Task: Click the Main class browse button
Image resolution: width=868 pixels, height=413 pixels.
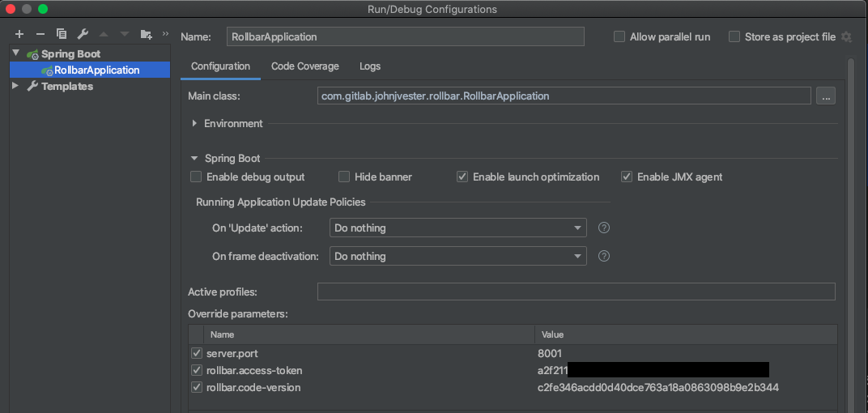Action: [x=826, y=96]
